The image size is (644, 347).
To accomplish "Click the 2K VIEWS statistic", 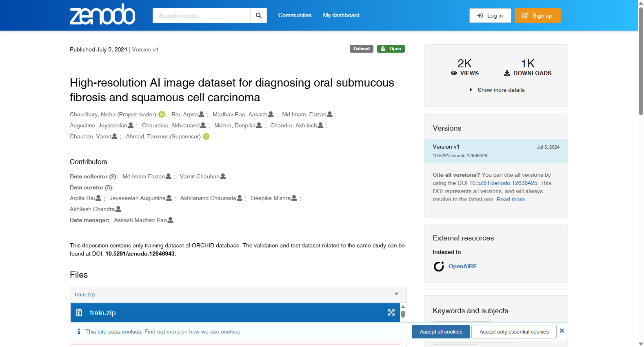I will tap(464, 67).
